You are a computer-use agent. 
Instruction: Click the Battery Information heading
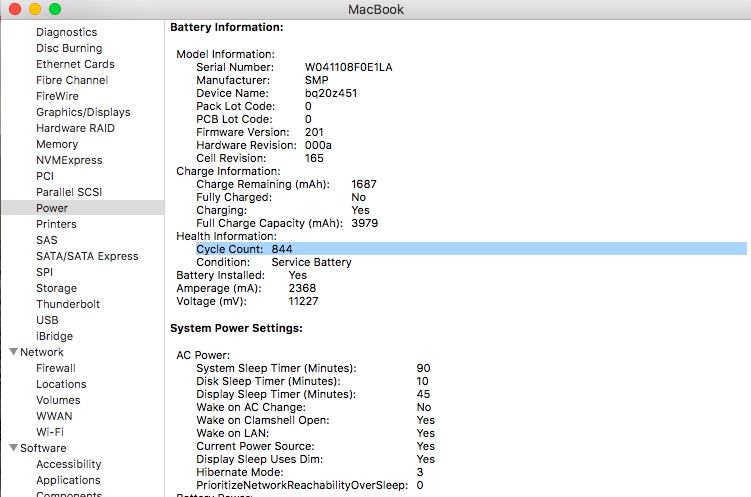(227, 27)
